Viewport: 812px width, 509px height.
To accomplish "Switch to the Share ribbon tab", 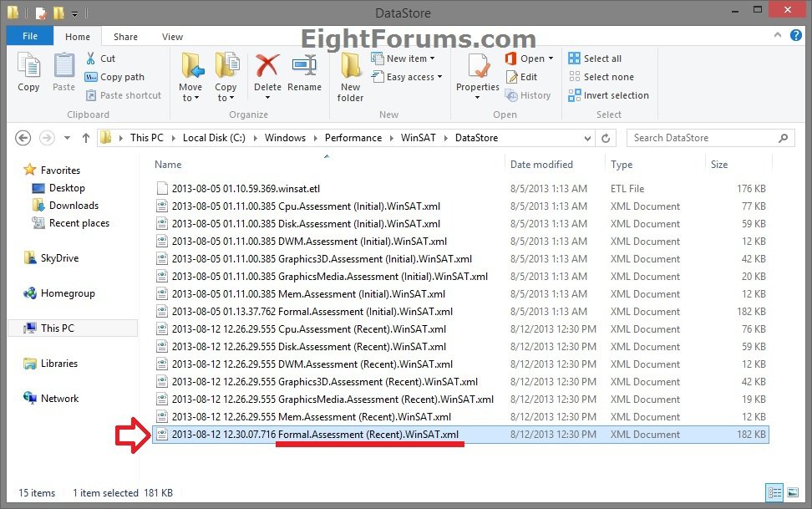I will tap(125, 37).
